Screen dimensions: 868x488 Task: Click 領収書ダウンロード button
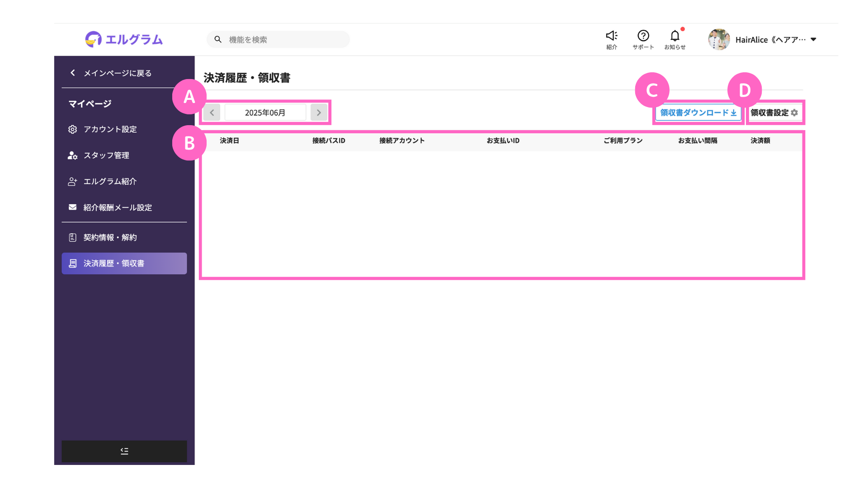698,113
